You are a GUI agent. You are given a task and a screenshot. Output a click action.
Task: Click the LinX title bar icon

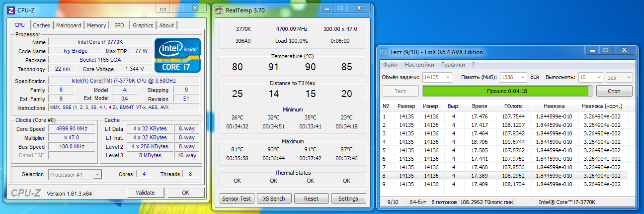[x=383, y=52]
